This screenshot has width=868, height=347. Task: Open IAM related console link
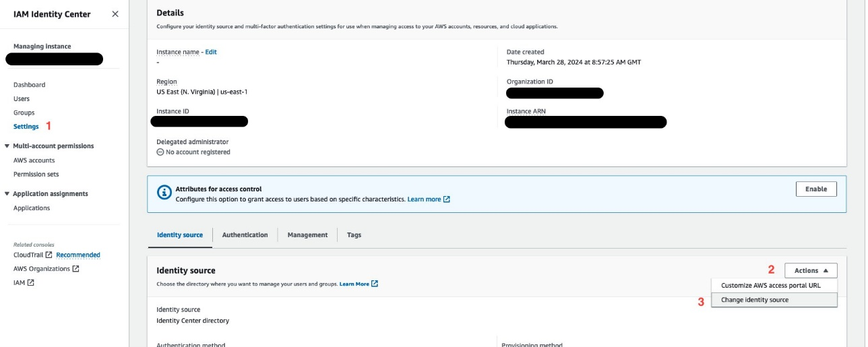19,283
